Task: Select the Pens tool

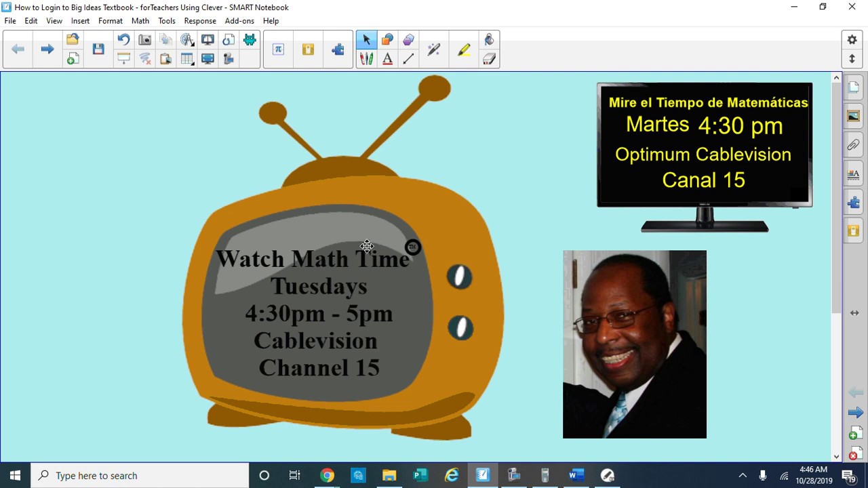Action: click(x=366, y=59)
